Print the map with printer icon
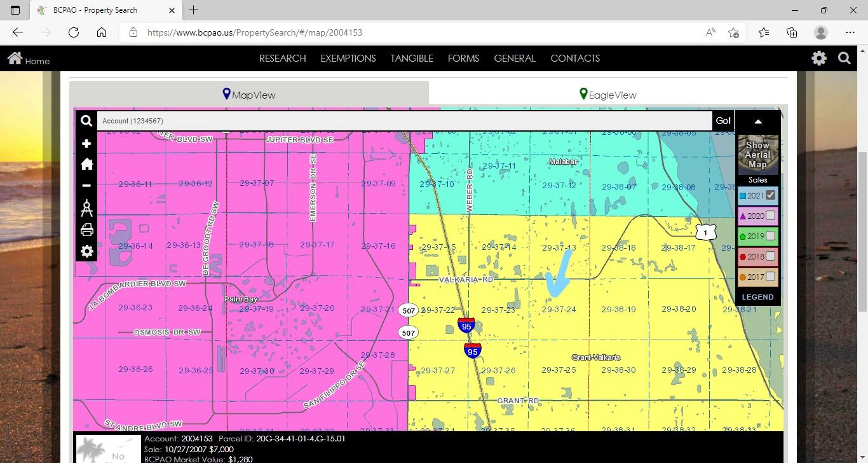Image resolution: width=868 pixels, height=463 pixels. click(x=87, y=230)
